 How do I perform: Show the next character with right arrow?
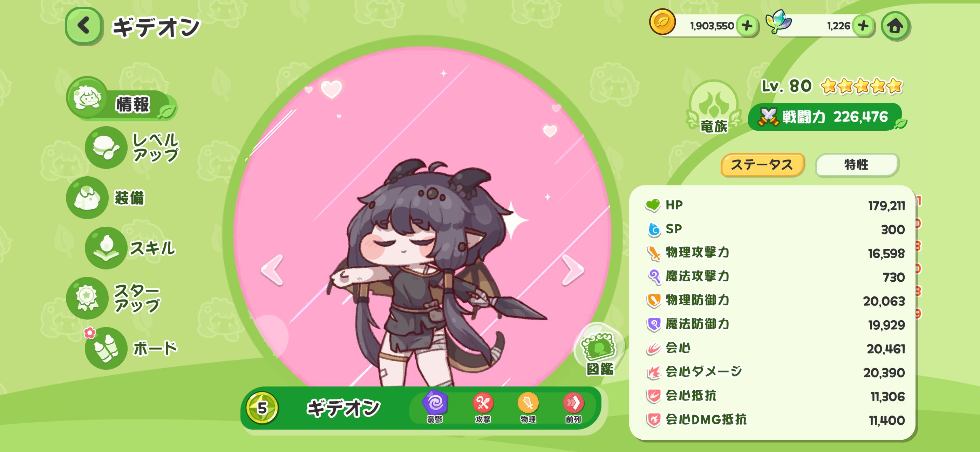[x=573, y=270]
